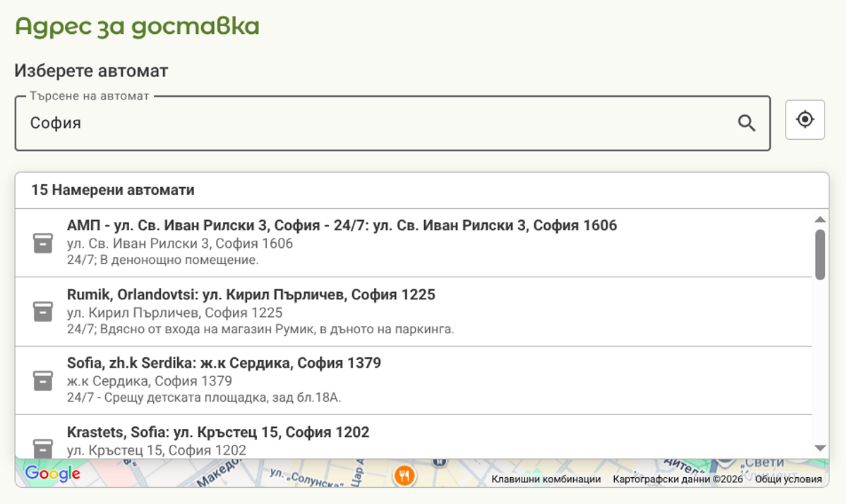The image size is (847, 504).
Task: Click the results list scrollbar thumb
Action: click(819, 254)
